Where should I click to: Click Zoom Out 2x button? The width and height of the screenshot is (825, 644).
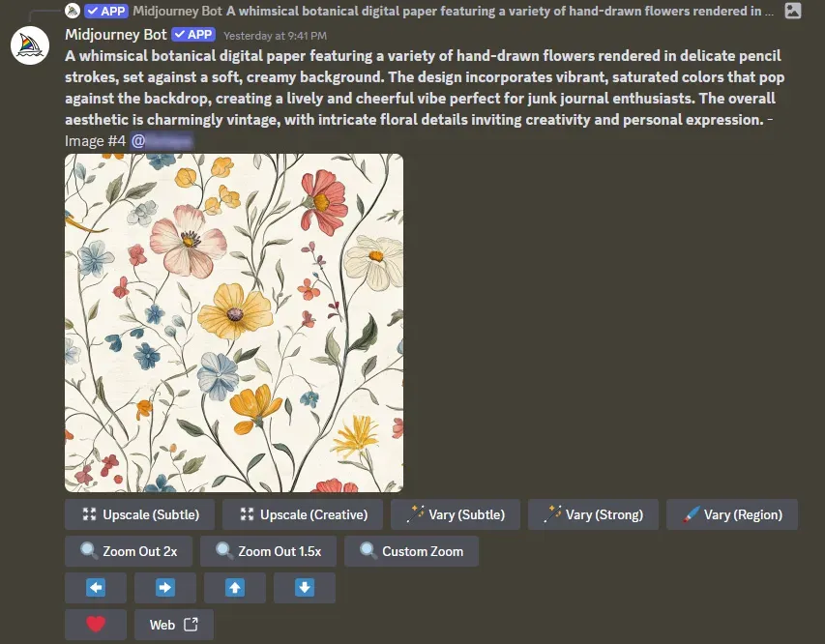click(x=129, y=551)
